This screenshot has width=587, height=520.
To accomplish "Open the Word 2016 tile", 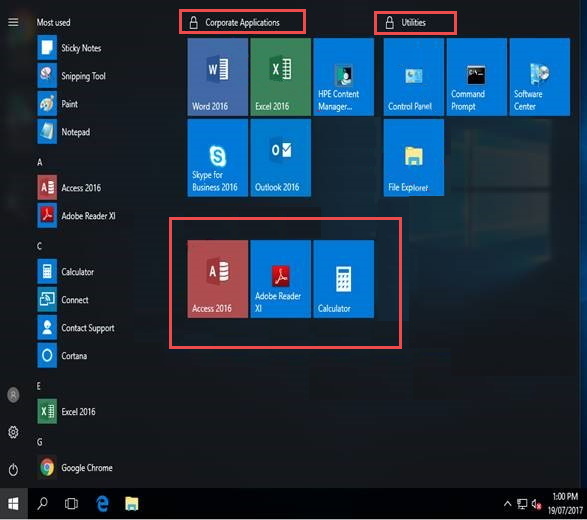I will (x=218, y=77).
